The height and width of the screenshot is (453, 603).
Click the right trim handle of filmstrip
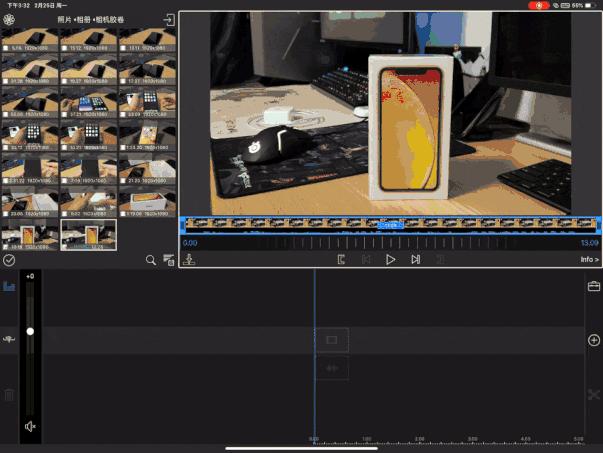point(598,225)
